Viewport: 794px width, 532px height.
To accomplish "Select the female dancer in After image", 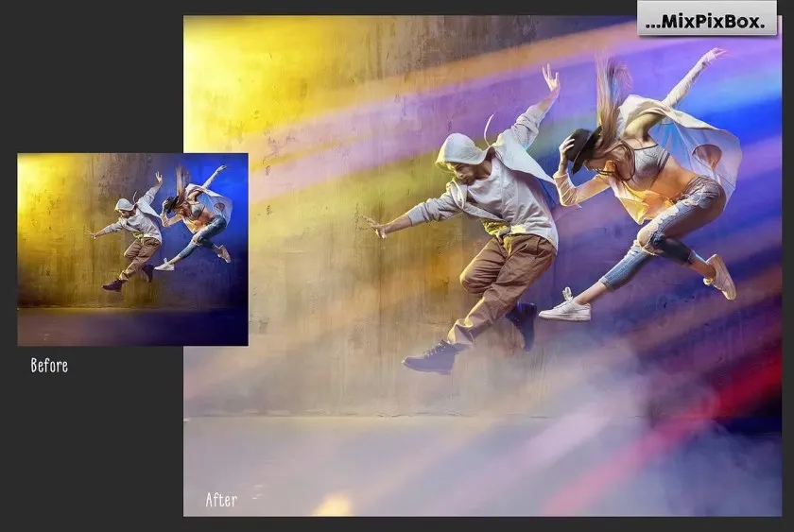I will click(x=652, y=189).
